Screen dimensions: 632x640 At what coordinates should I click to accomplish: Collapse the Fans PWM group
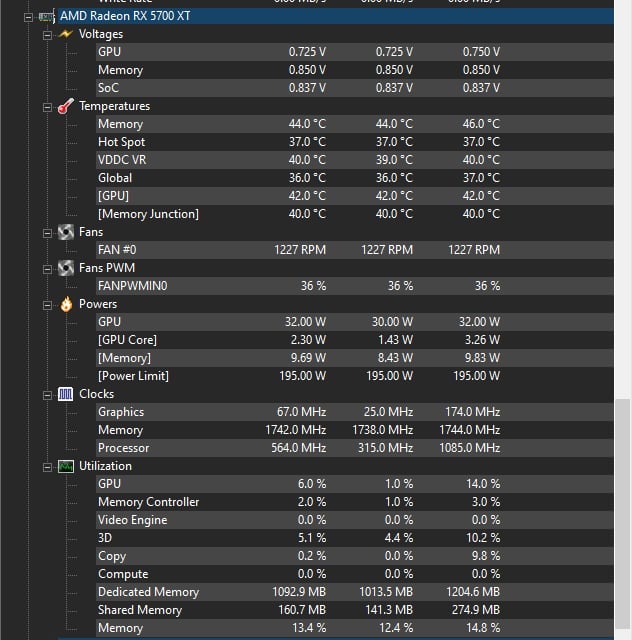click(47, 269)
